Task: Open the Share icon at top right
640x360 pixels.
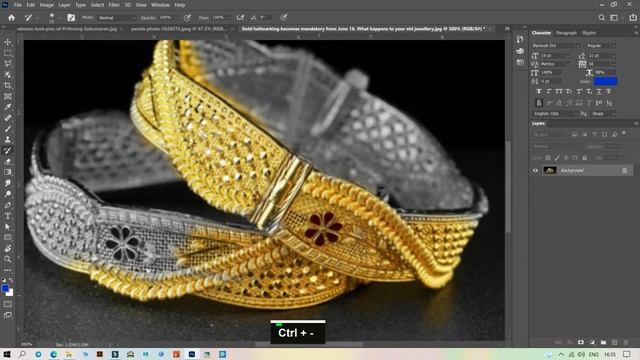Action: (x=633, y=18)
